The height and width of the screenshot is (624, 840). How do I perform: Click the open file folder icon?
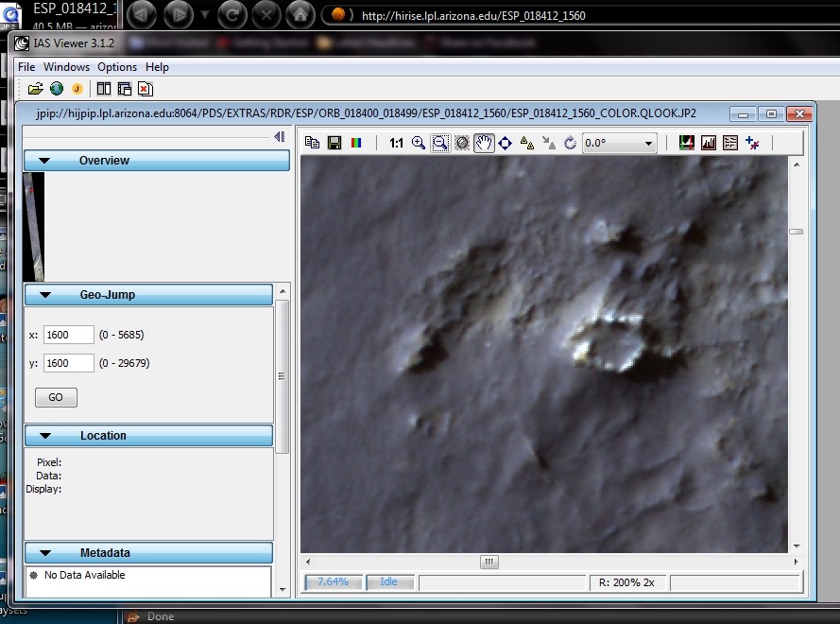35,89
